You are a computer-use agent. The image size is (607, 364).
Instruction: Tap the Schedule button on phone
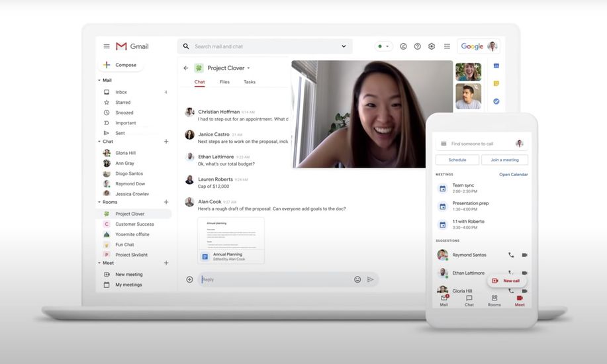(x=457, y=160)
